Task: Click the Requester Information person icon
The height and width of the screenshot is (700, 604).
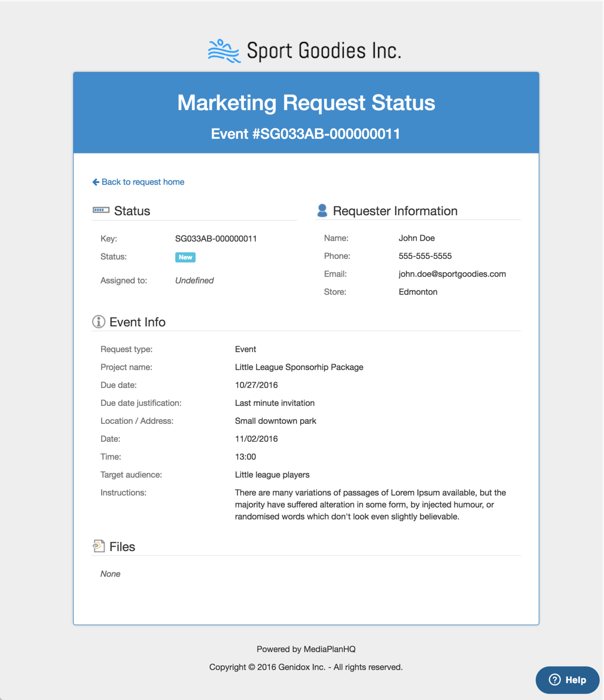Action: [x=322, y=210]
